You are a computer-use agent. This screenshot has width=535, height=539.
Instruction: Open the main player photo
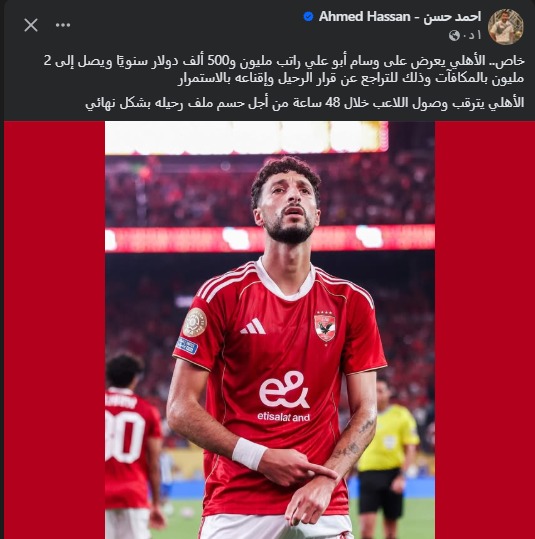tap(270, 330)
